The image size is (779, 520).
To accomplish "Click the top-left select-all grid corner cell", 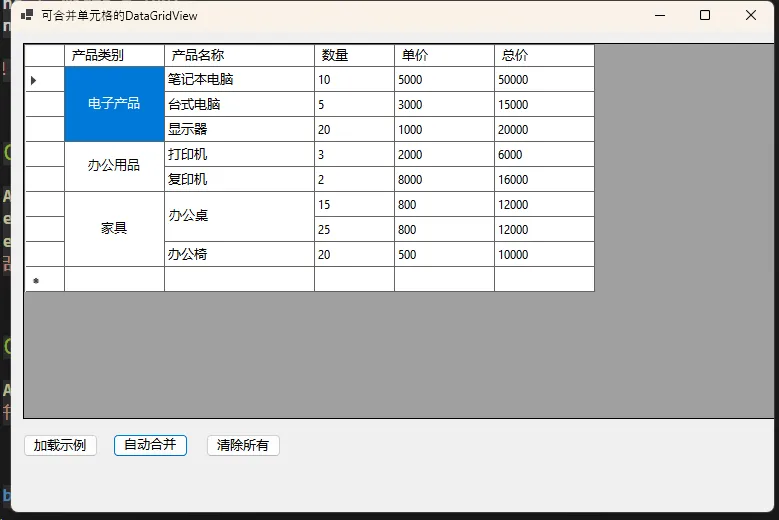I will [44, 55].
